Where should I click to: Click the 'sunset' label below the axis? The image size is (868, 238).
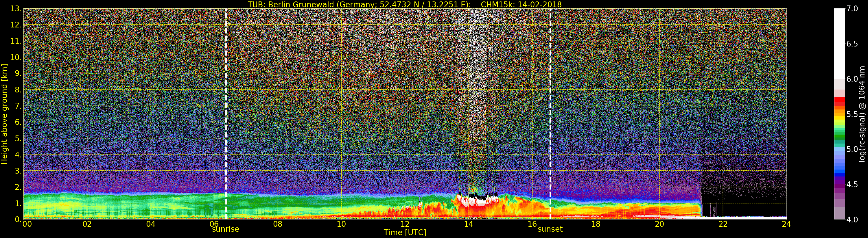550,229
